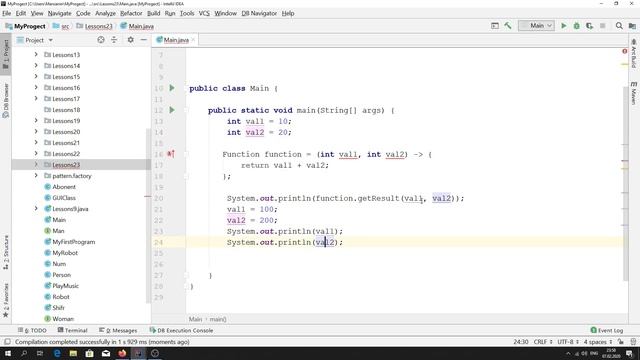Open the Messages tool window
640x360 pixels.
(118, 330)
